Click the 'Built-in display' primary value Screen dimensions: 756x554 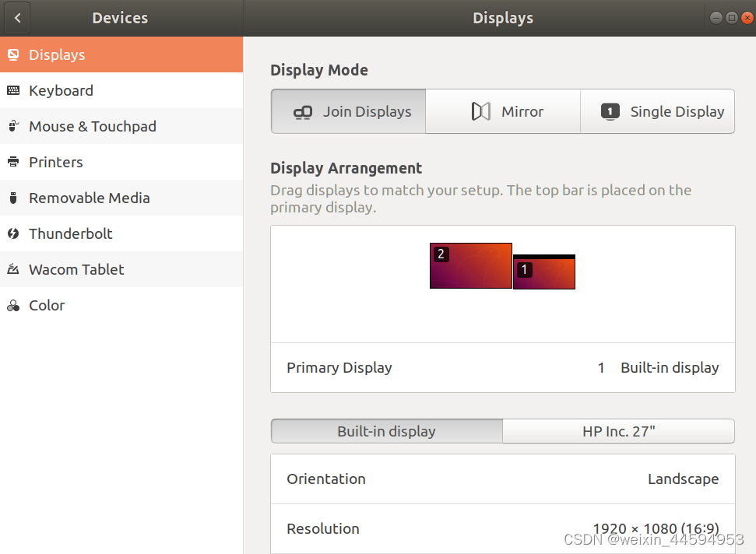coord(670,367)
